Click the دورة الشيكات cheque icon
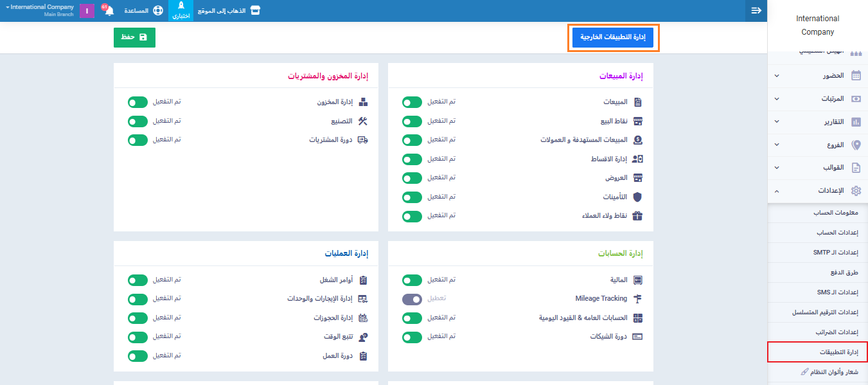868x385 pixels. point(638,336)
